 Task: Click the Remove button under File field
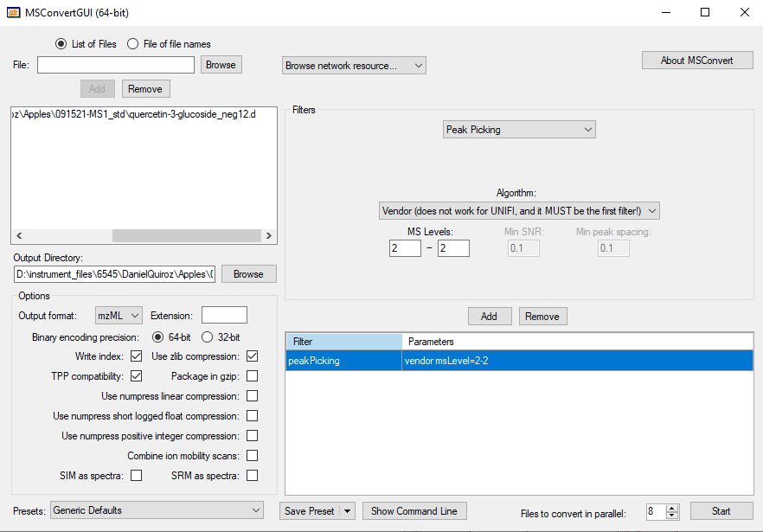pos(145,89)
